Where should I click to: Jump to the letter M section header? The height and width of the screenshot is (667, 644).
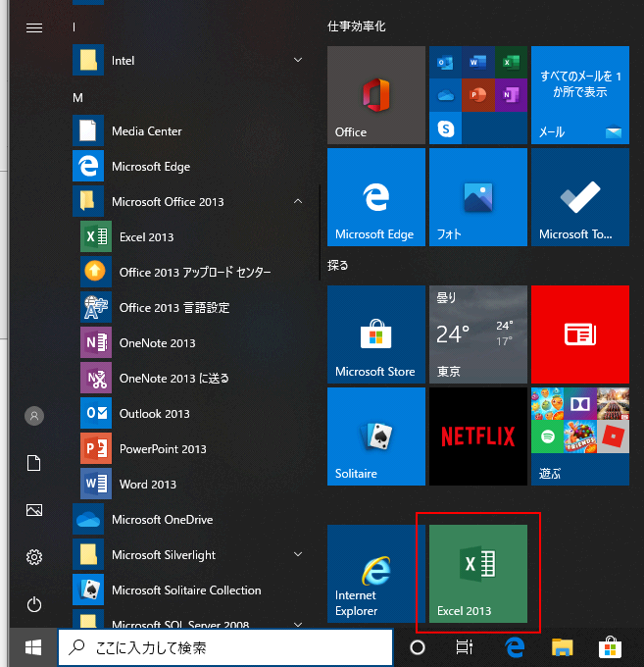click(77, 98)
